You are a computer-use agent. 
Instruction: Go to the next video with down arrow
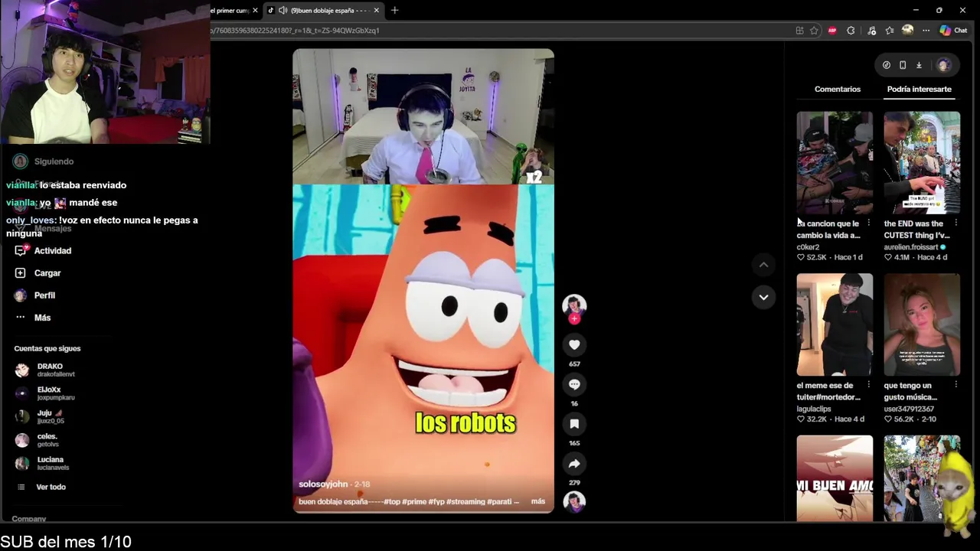pyautogui.click(x=763, y=297)
